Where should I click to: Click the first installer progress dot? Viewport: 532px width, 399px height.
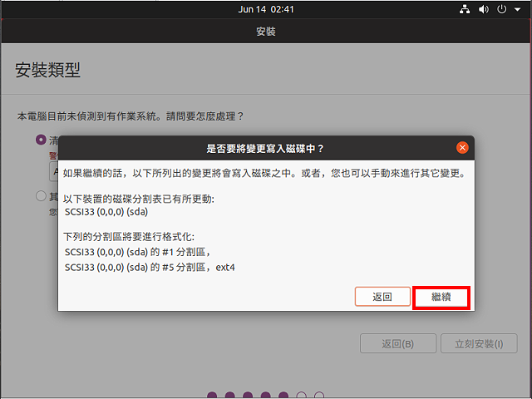pos(212,396)
